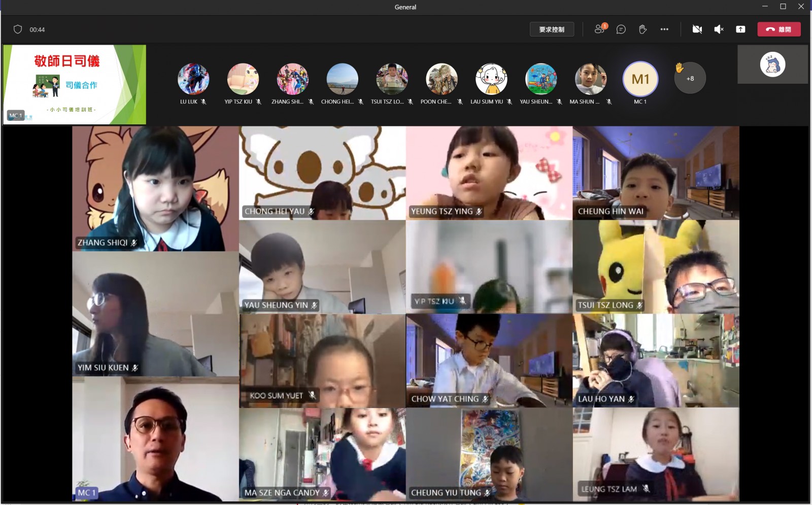Select MA SZE NGA CANDY video tile
The width and height of the screenshot is (812, 505).
pyautogui.click(x=322, y=455)
